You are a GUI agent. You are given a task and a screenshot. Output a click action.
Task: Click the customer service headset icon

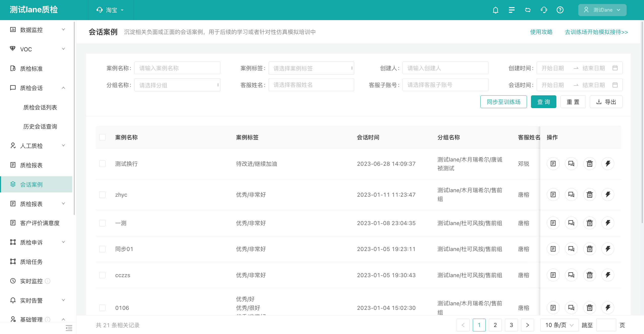(x=544, y=10)
